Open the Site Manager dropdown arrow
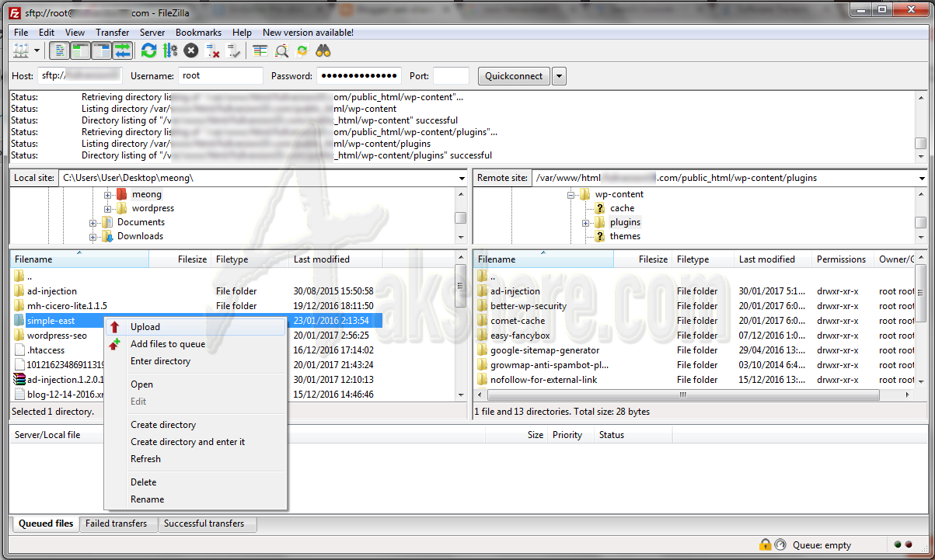 pos(37,51)
